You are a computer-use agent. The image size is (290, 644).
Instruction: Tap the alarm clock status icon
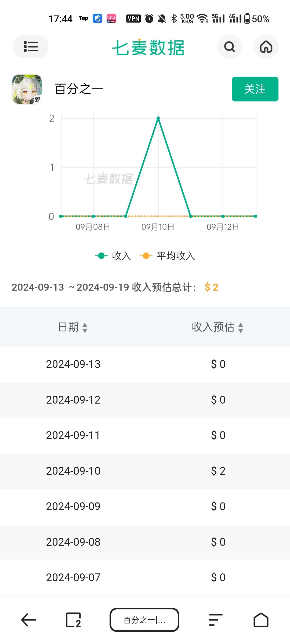pyautogui.click(x=149, y=19)
